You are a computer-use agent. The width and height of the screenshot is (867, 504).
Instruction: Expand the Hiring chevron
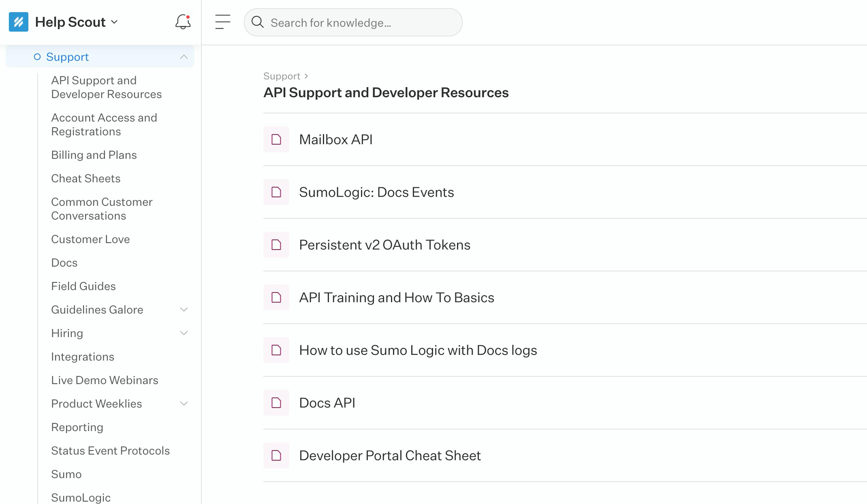pos(184,333)
